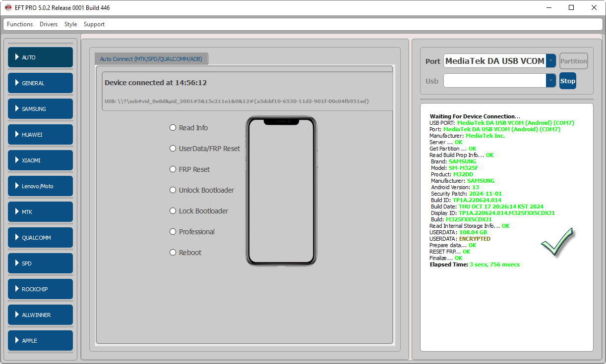
Task: Click the Product M32DD log line
Action: (x=452, y=174)
